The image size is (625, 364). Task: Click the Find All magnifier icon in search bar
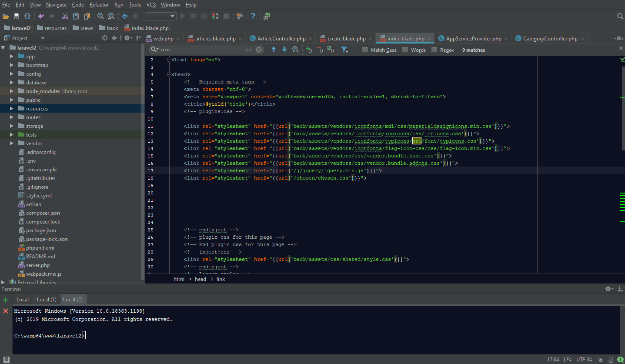[295, 50]
